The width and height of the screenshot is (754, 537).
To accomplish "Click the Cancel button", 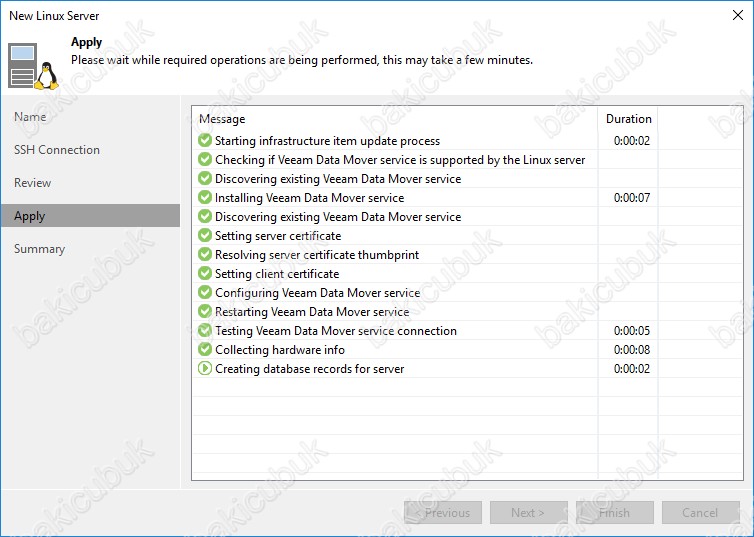I will pyautogui.click(x=700, y=512).
